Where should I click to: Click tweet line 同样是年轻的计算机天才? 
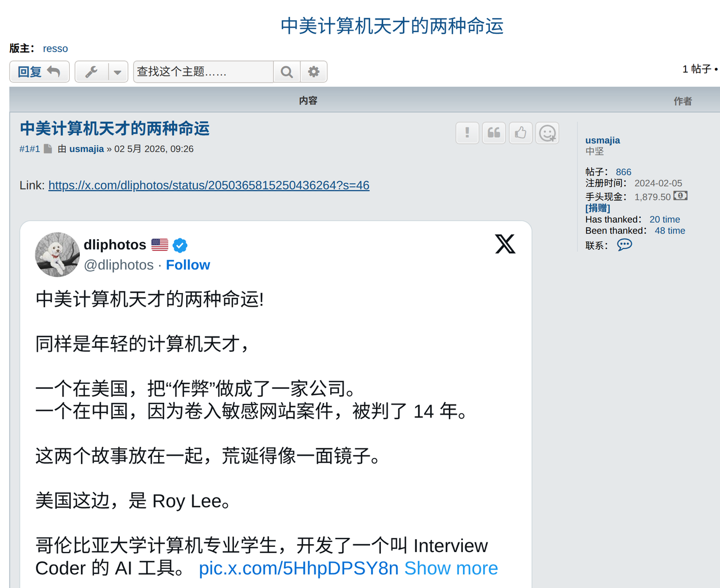[142, 343]
